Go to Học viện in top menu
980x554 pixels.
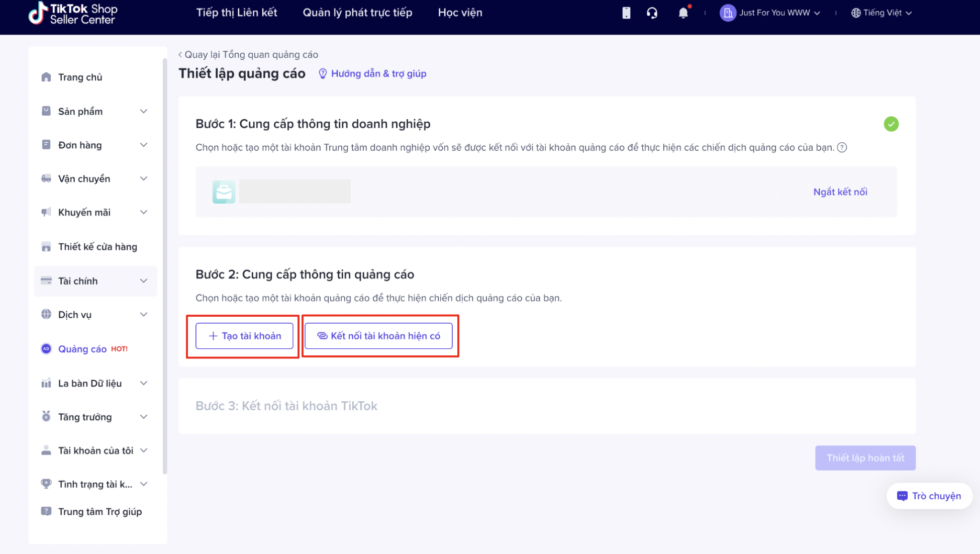[x=460, y=13]
